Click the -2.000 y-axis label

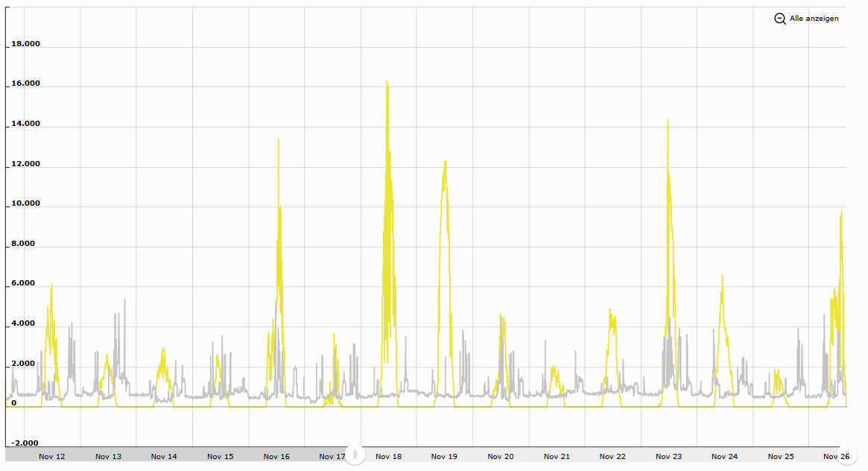click(x=24, y=443)
